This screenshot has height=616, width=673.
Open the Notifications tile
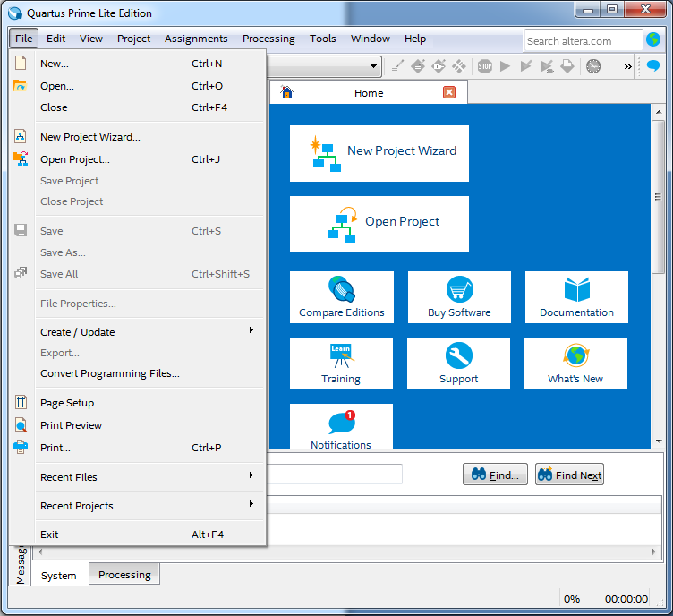tap(341, 426)
